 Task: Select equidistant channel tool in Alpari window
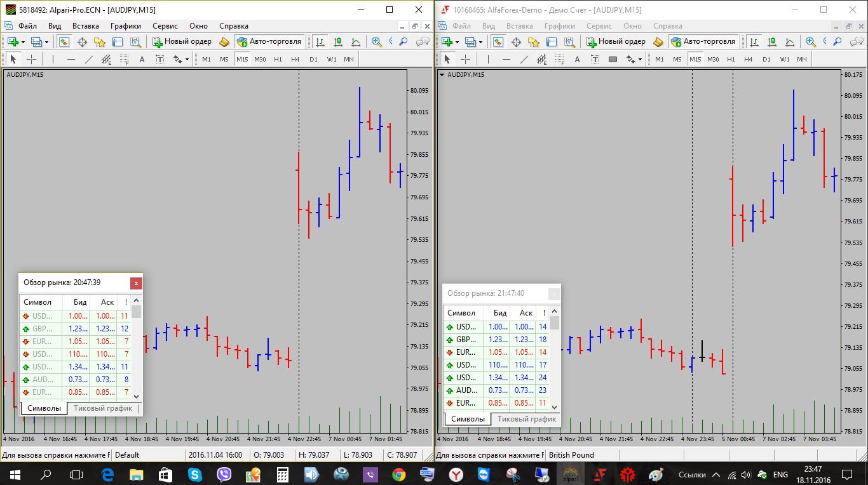[106, 59]
